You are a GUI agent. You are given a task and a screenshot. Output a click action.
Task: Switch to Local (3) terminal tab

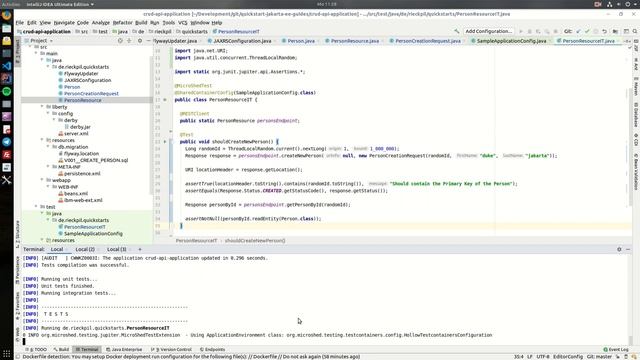click(117, 249)
